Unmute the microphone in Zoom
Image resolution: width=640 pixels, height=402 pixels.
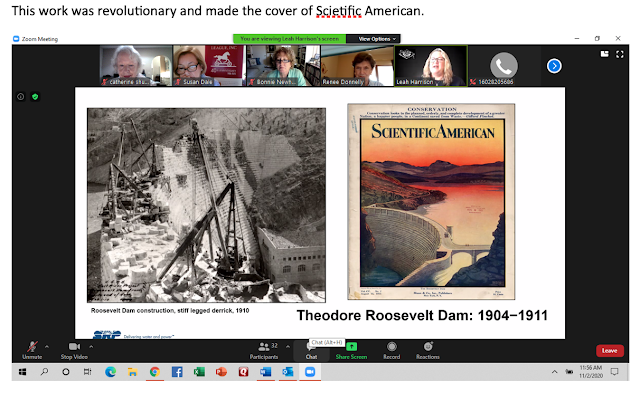(32, 350)
